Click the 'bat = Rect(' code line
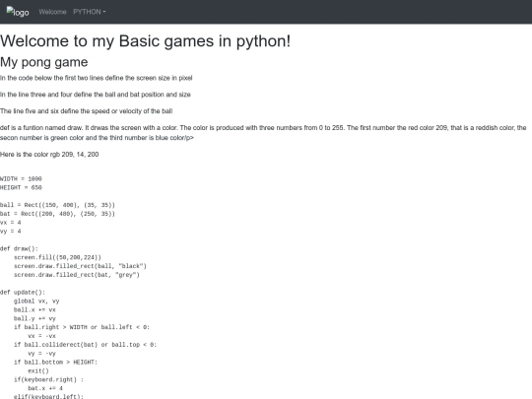Viewport: 532px width, 399px height. click(x=58, y=214)
